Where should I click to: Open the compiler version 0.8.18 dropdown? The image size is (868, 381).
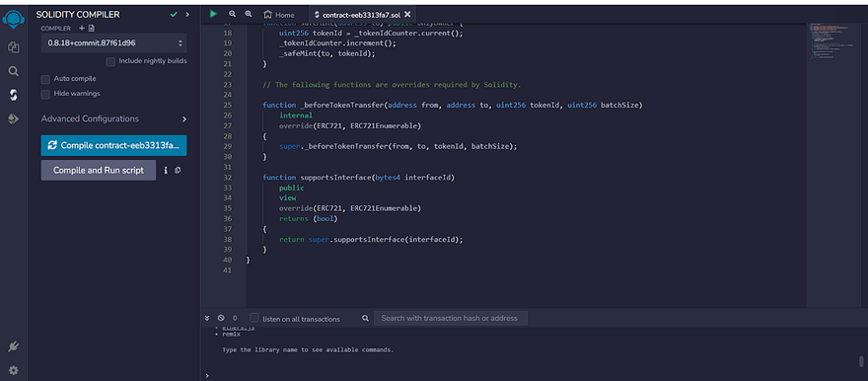coord(114,42)
